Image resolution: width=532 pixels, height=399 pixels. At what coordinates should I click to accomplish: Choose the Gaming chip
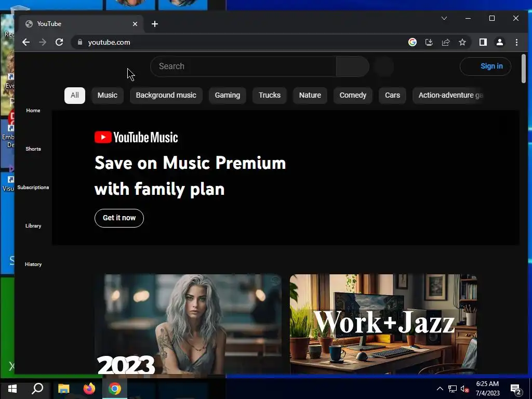point(228,96)
